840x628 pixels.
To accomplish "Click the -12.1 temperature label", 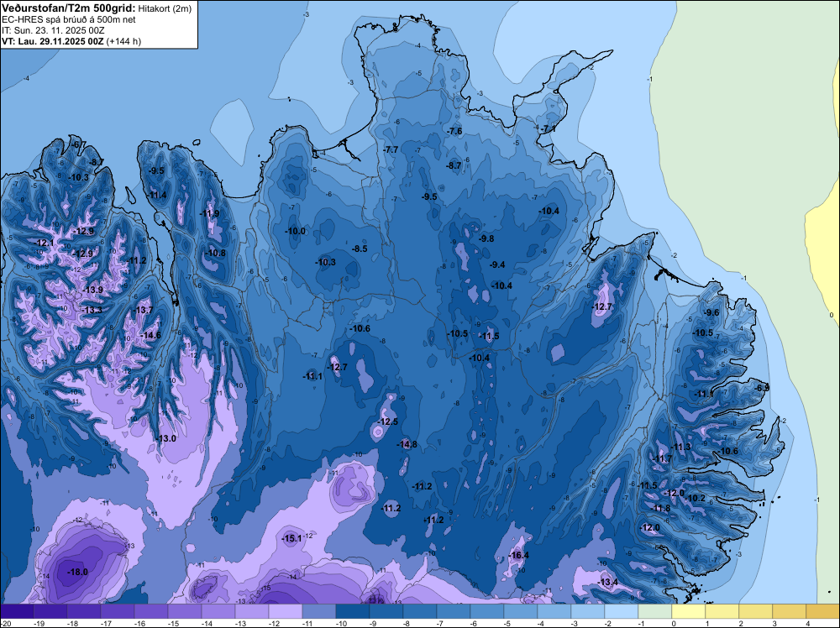I will pos(45,243).
